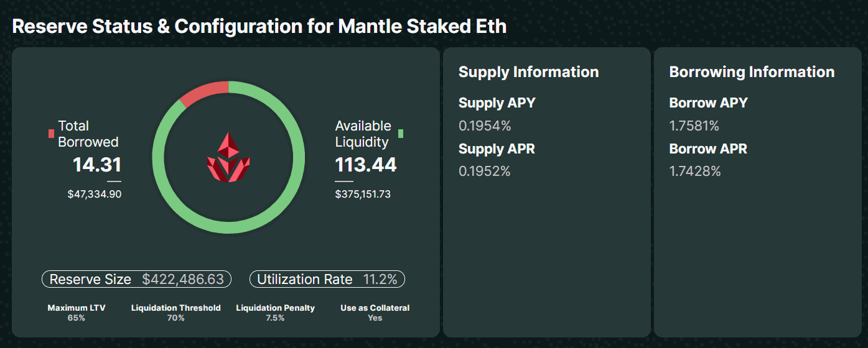Image resolution: width=868 pixels, height=348 pixels.
Task: Click the Maximum LTV label
Action: pos(77,308)
